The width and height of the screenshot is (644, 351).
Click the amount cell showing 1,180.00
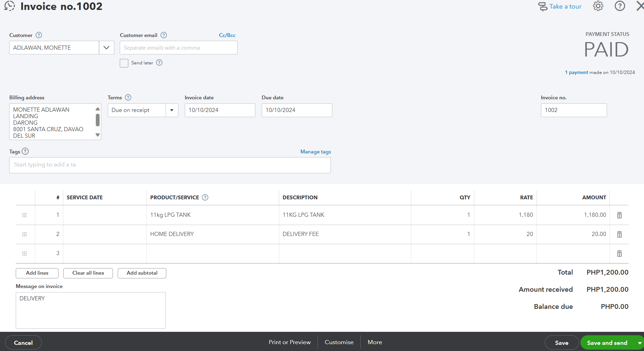(573, 215)
